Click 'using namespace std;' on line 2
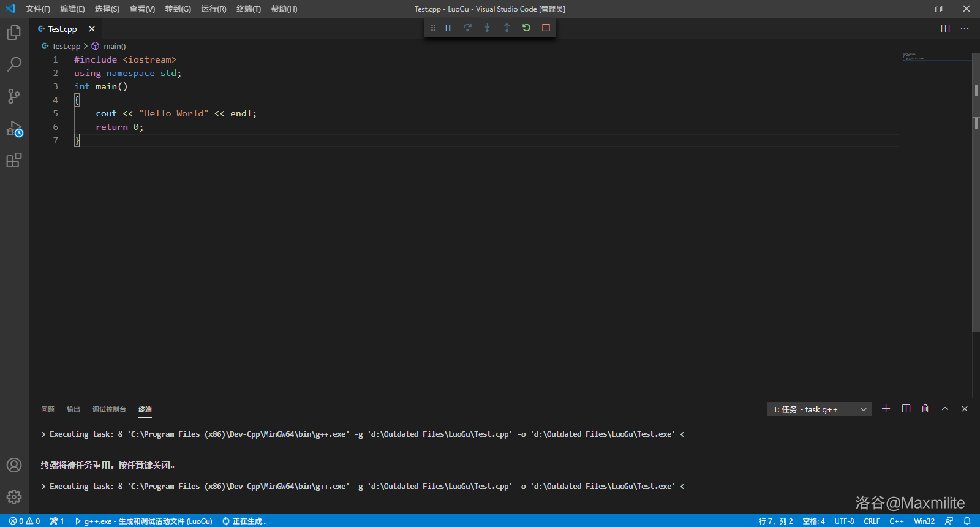Screen dimensions: 980x527 pyautogui.click(x=127, y=73)
